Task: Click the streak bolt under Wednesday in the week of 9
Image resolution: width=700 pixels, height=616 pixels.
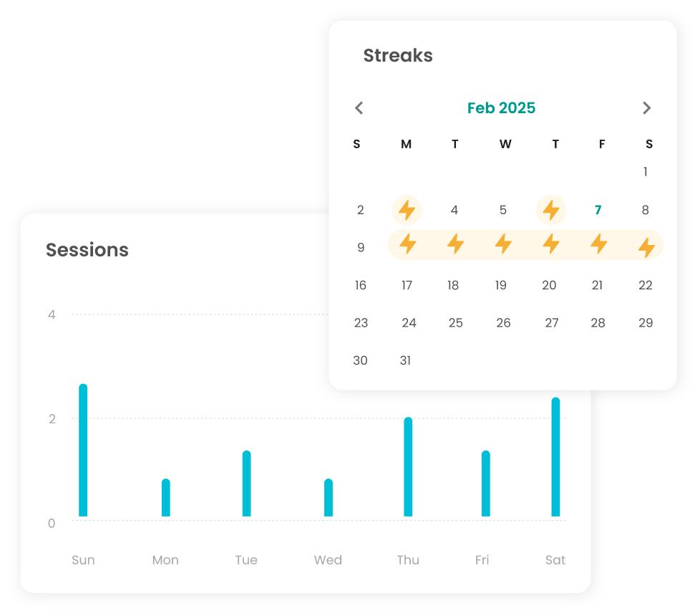Action: 503,244
